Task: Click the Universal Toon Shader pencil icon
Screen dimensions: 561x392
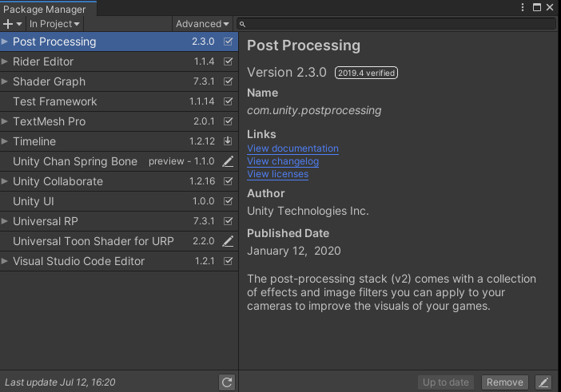Action: pyautogui.click(x=228, y=241)
